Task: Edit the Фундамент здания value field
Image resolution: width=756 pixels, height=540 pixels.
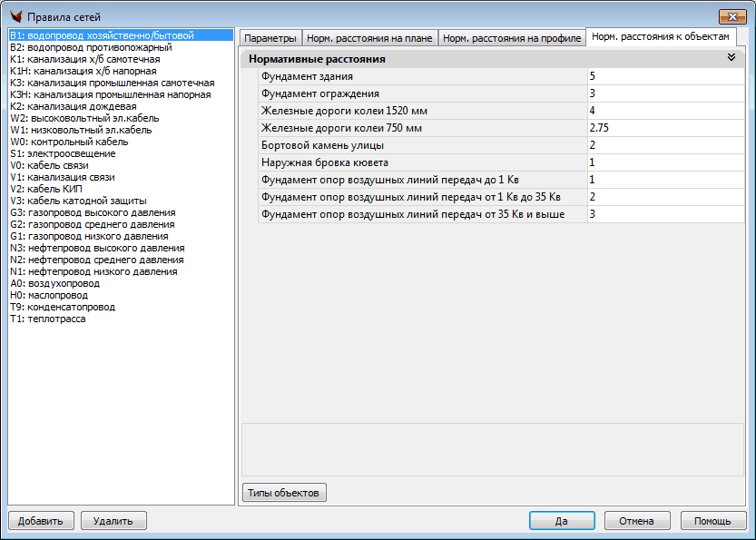Action: coord(666,76)
